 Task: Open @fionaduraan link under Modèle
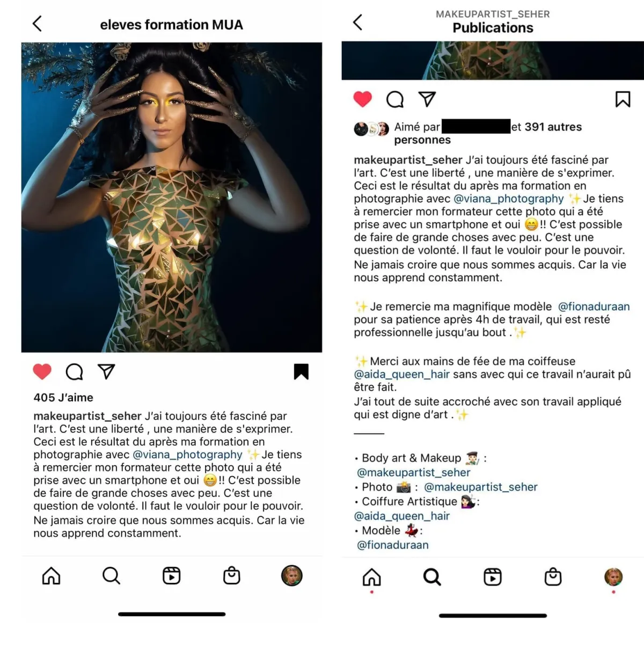393,545
